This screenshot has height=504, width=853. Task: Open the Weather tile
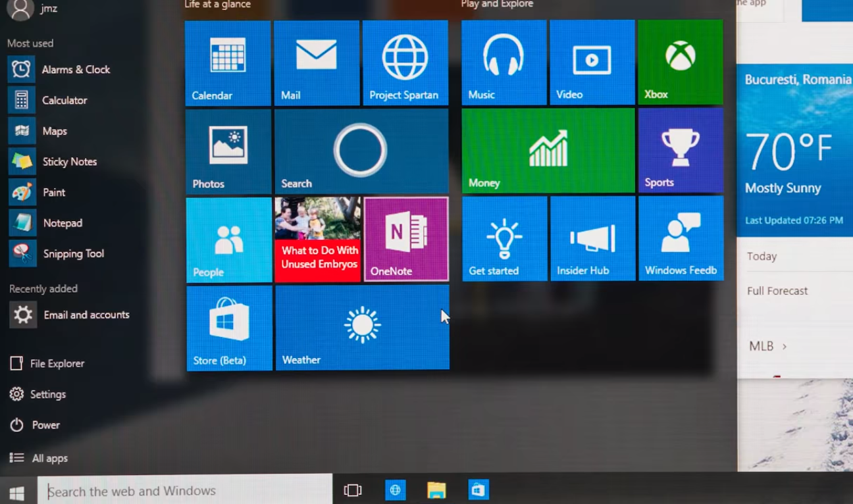click(363, 327)
